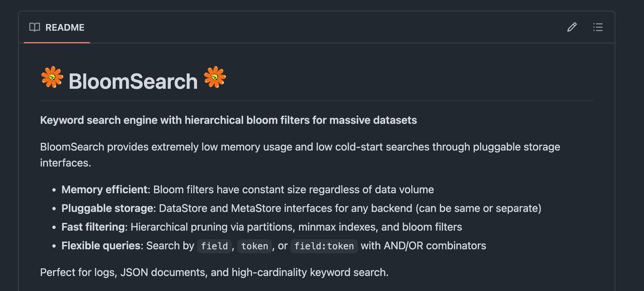Click the bold "Flexible queries" text
The width and height of the screenshot is (644, 291).
pyautogui.click(x=101, y=246)
